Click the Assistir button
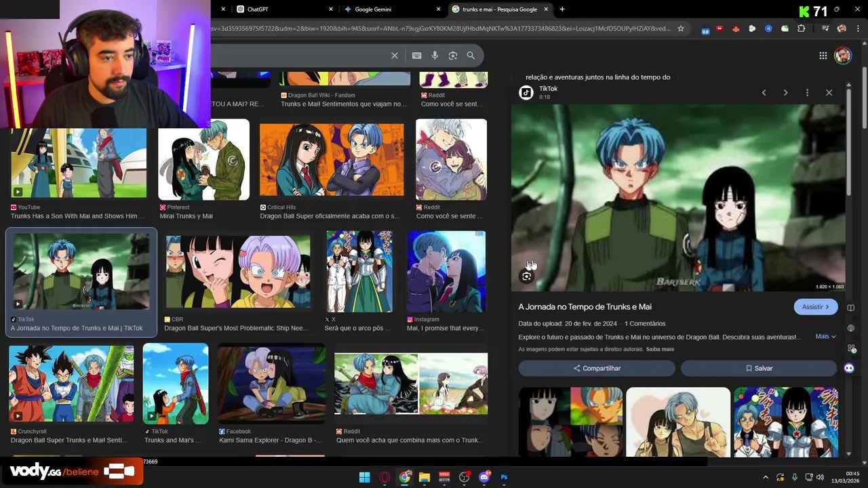This screenshot has width=868, height=488. click(816, 307)
